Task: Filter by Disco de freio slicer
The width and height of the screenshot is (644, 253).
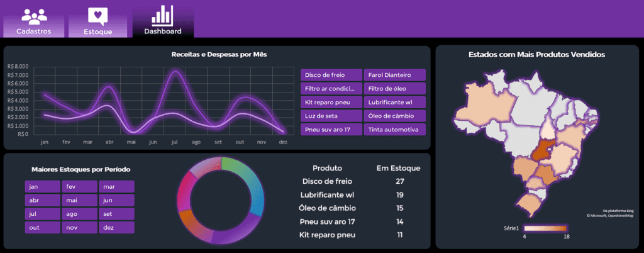Action: pos(331,75)
